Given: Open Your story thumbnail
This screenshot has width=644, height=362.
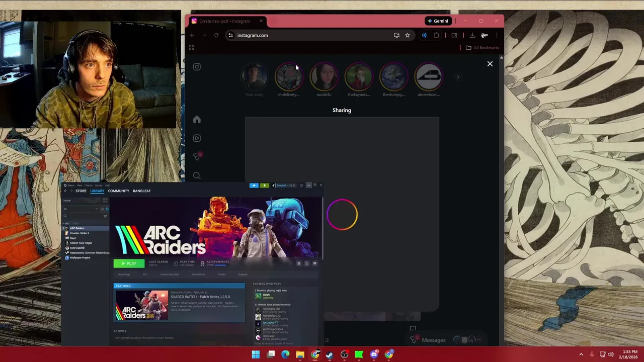Looking at the screenshot, I should 254,77.
